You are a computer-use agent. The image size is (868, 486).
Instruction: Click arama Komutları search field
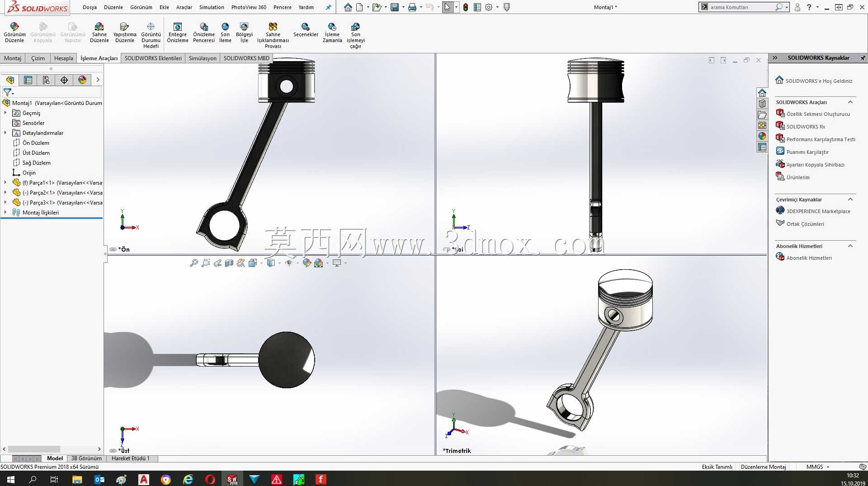(741, 7)
